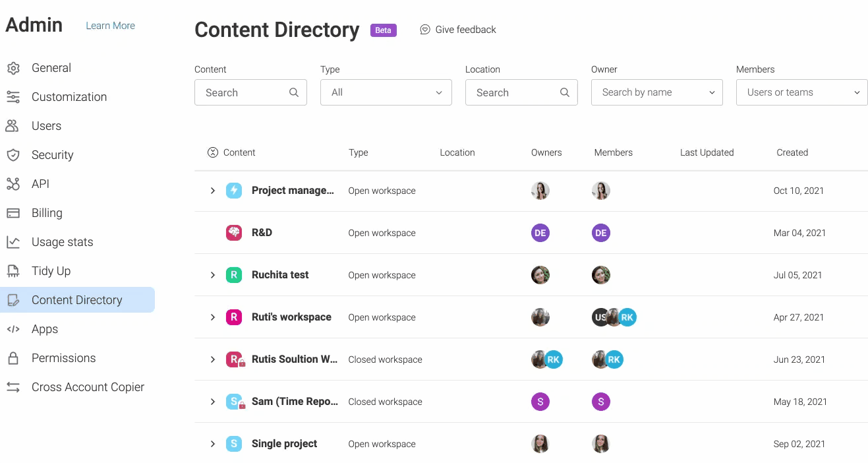Click the blue S icon of Single project
This screenshot has height=463, width=868.
234,444
